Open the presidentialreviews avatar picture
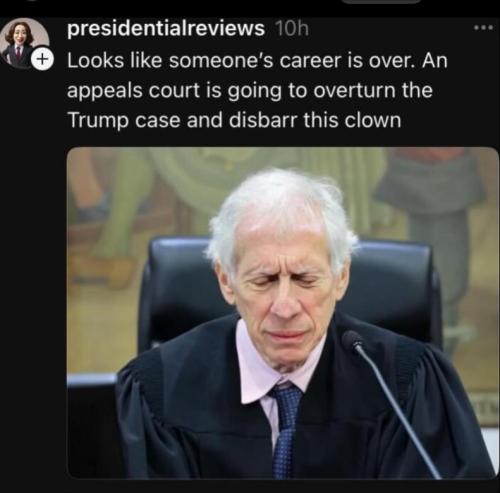 (25, 43)
